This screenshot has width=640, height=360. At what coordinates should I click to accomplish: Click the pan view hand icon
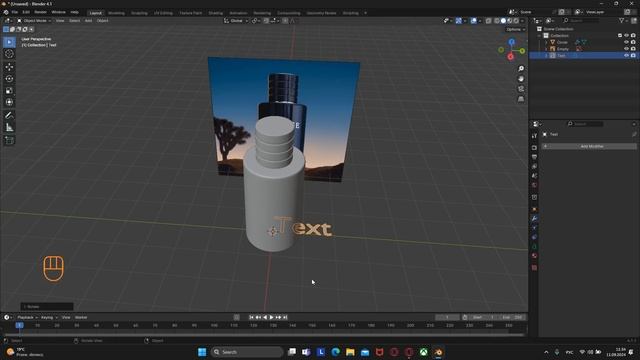click(521, 79)
